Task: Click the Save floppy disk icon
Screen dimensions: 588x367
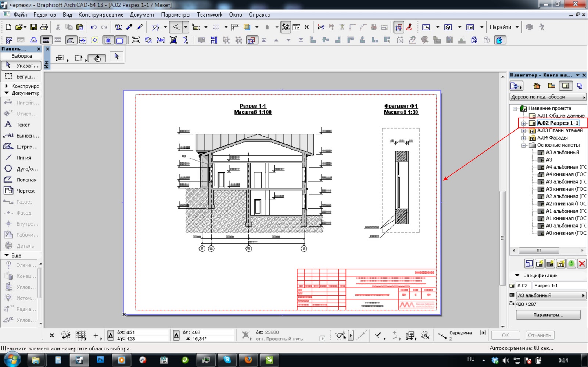Action: tap(33, 27)
